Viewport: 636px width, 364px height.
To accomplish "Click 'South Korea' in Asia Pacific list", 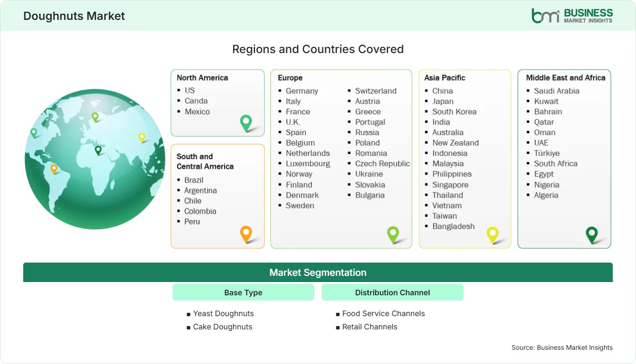I will (x=454, y=111).
